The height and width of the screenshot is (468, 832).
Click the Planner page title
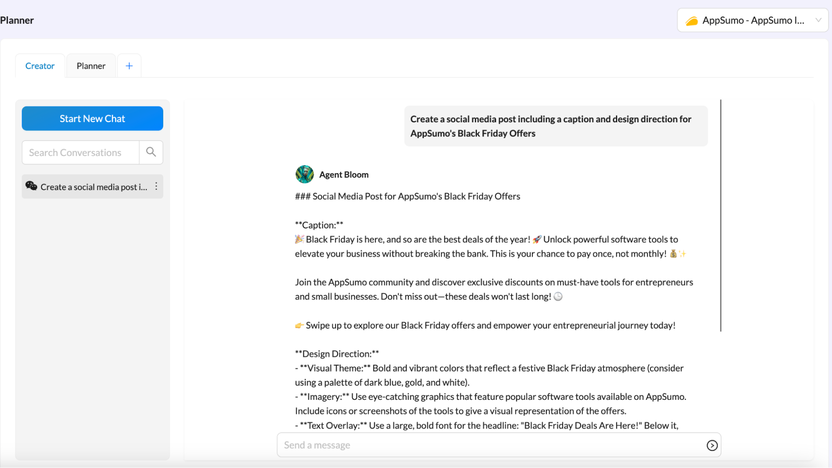click(17, 20)
